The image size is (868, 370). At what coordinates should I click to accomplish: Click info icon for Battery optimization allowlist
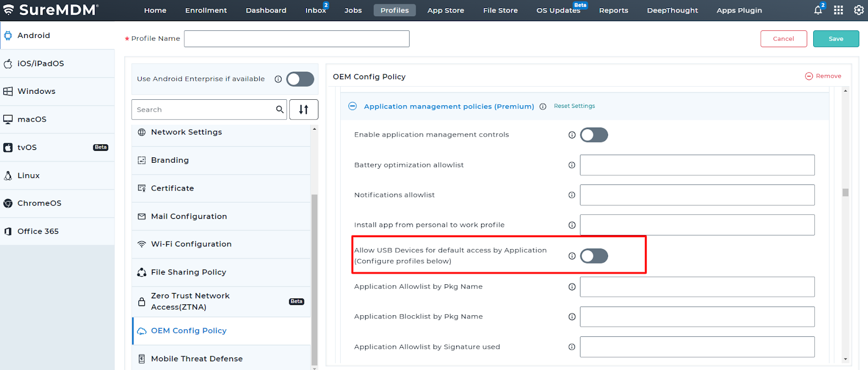pyautogui.click(x=572, y=165)
